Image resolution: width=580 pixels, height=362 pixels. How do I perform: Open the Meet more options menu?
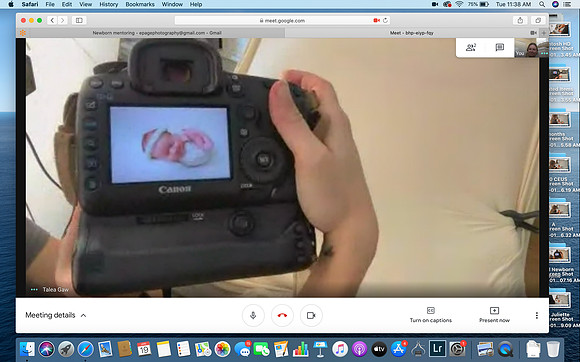pyautogui.click(x=537, y=315)
